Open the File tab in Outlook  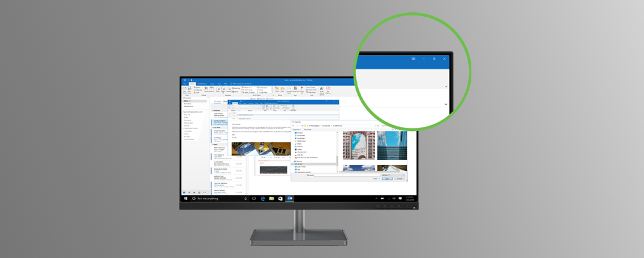coord(185,84)
